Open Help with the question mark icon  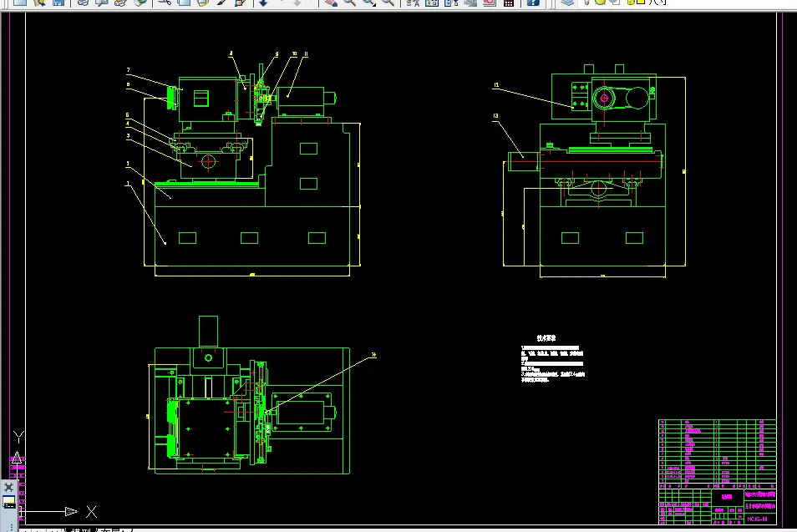click(533, 2)
